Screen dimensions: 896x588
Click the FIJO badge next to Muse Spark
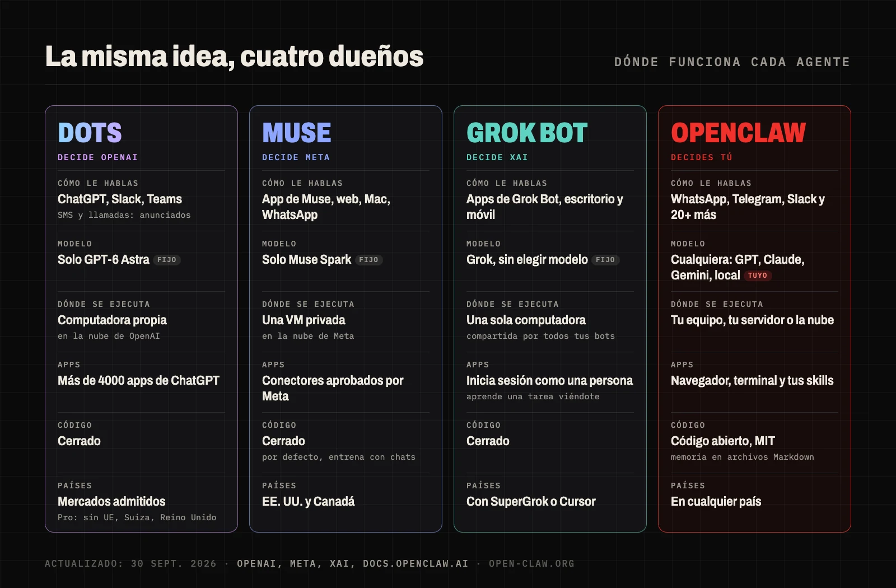coord(368,260)
